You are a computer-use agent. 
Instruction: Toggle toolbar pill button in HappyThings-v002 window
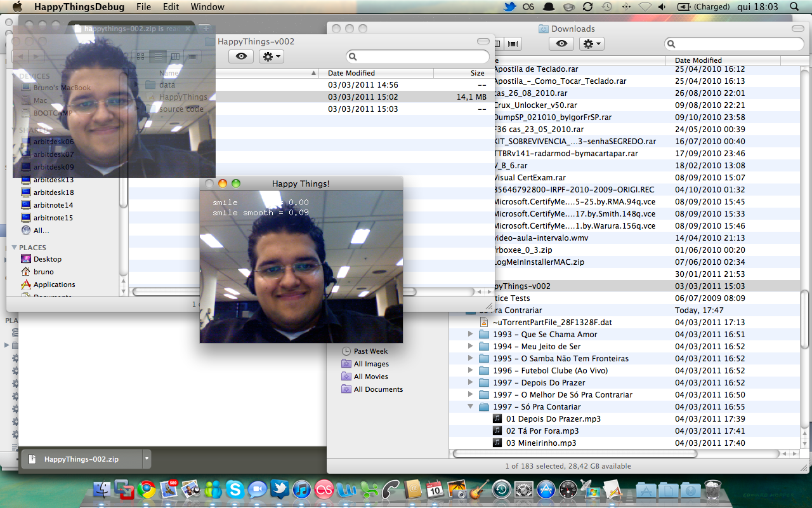point(483,41)
